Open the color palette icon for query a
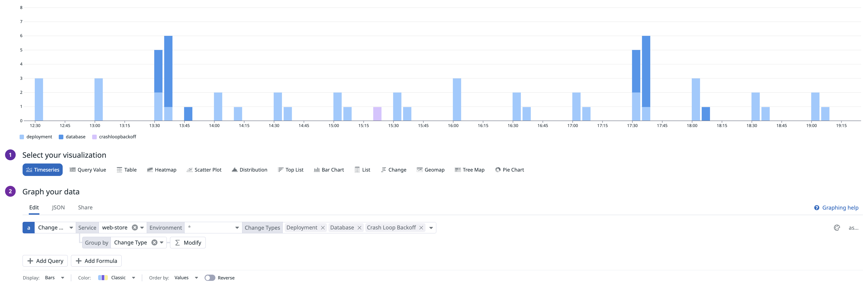Image resolution: width=868 pixels, height=291 pixels. (837, 228)
